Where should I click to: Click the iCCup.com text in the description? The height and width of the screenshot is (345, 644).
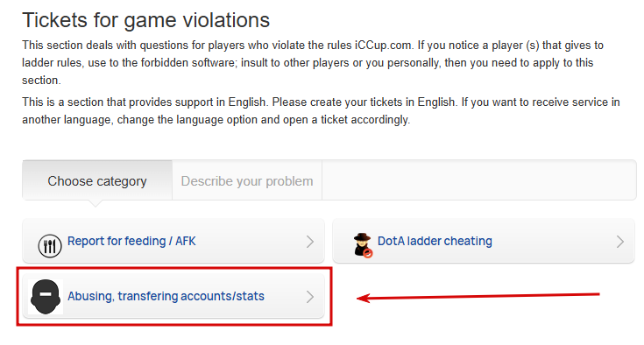click(383, 46)
